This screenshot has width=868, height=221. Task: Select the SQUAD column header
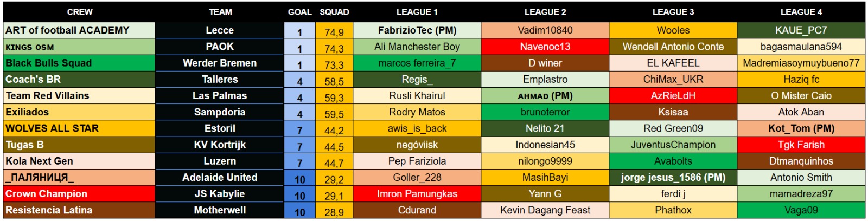[334, 12]
